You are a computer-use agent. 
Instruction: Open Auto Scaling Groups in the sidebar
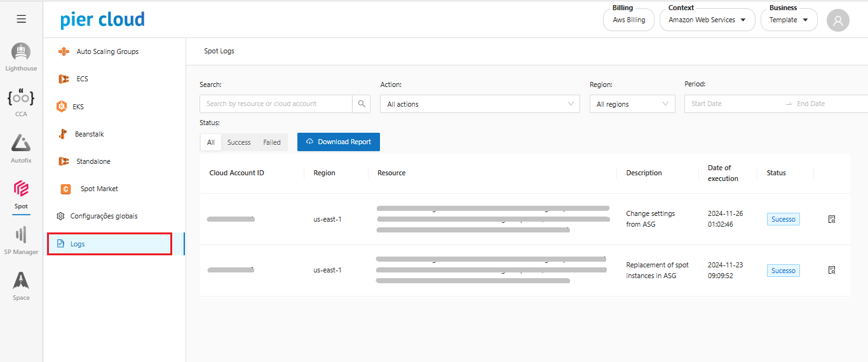tap(107, 51)
